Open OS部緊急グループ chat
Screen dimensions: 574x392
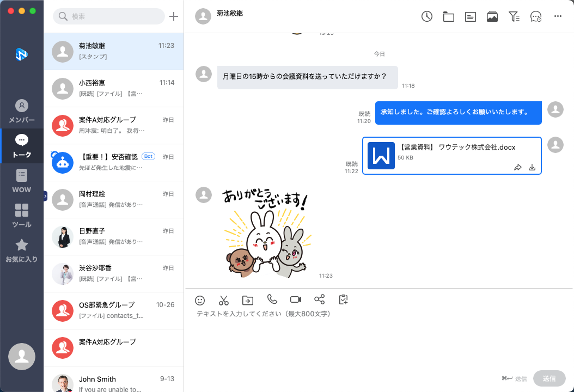coord(114,311)
